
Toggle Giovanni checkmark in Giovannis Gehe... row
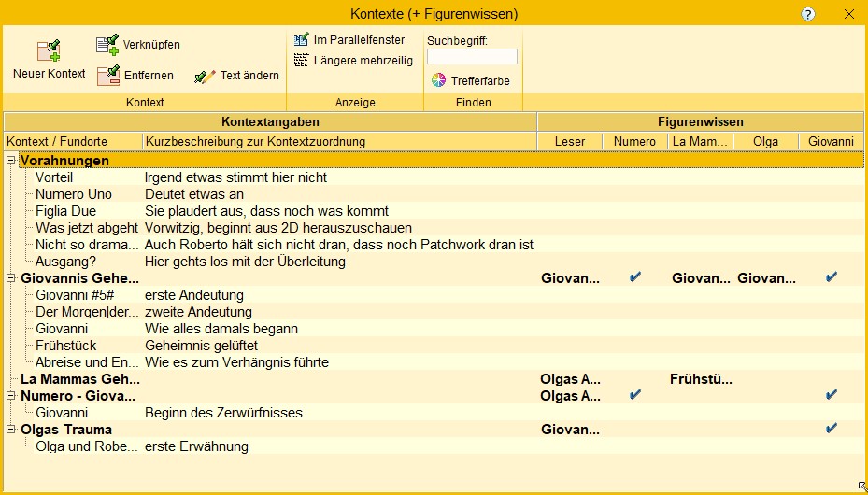tap(831, 277)
